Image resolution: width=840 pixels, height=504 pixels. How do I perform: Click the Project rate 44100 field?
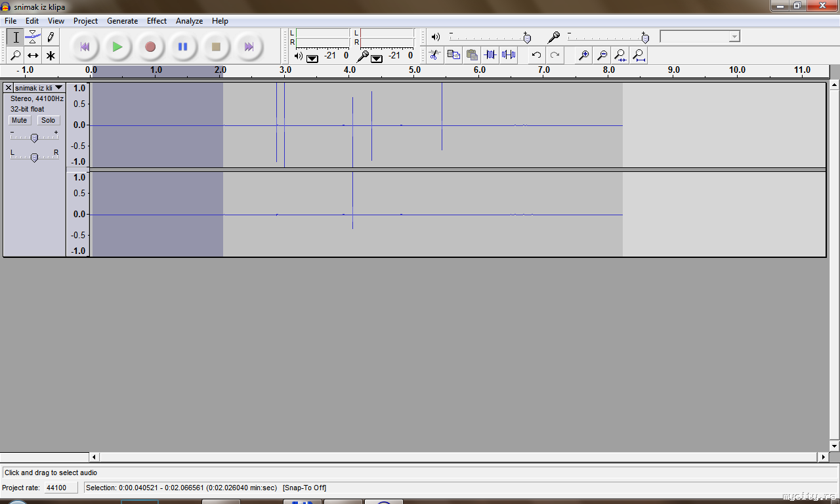pos(60,488)
